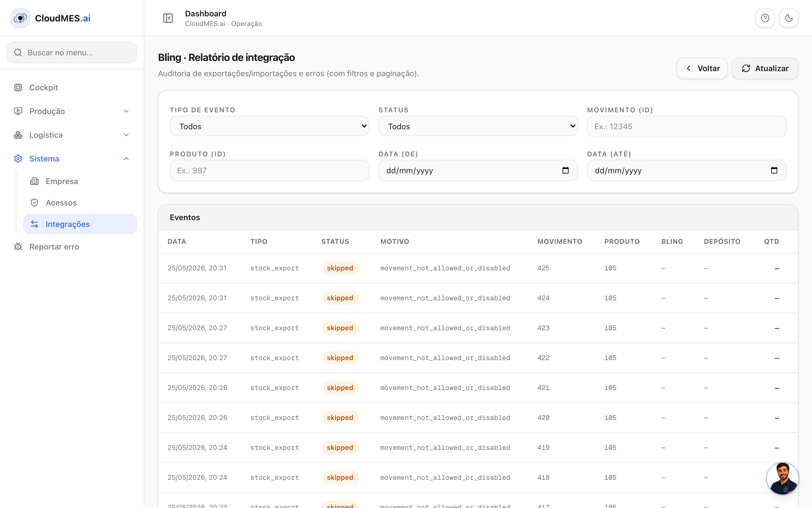The image size is (812, 508).
Task: Click the Data (Até) date field
Action: tap(687, 170)
